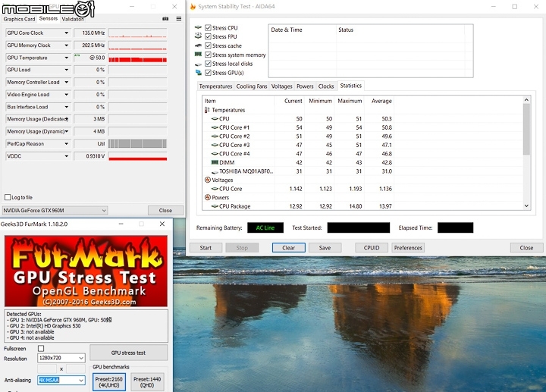Open AIDA64 Preferences
This screenshot has height=392, width=546.
tap(408, 248)
